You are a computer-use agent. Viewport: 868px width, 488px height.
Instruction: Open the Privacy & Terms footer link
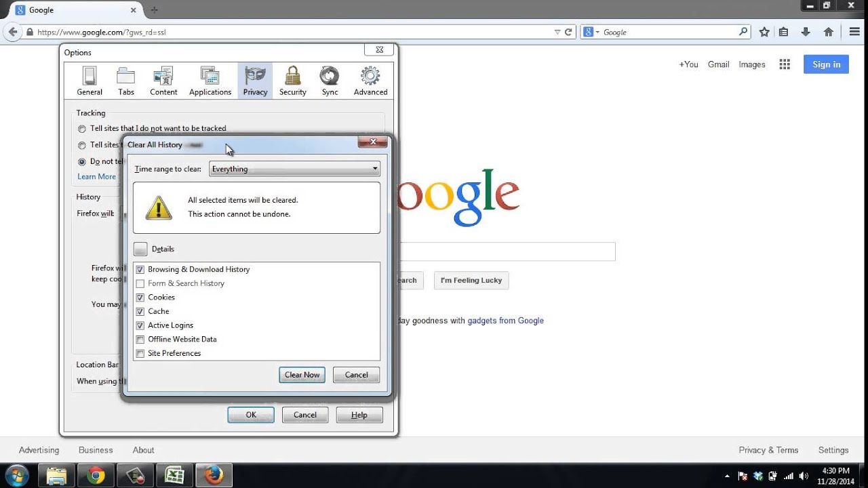pyautogui.click(x=768, y=450)
